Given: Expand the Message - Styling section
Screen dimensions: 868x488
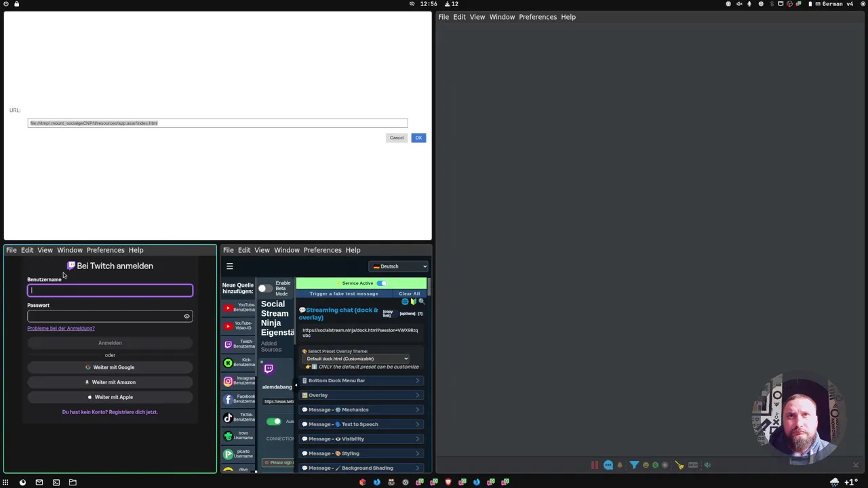Looking at the screenshot, I should point(361,453).
